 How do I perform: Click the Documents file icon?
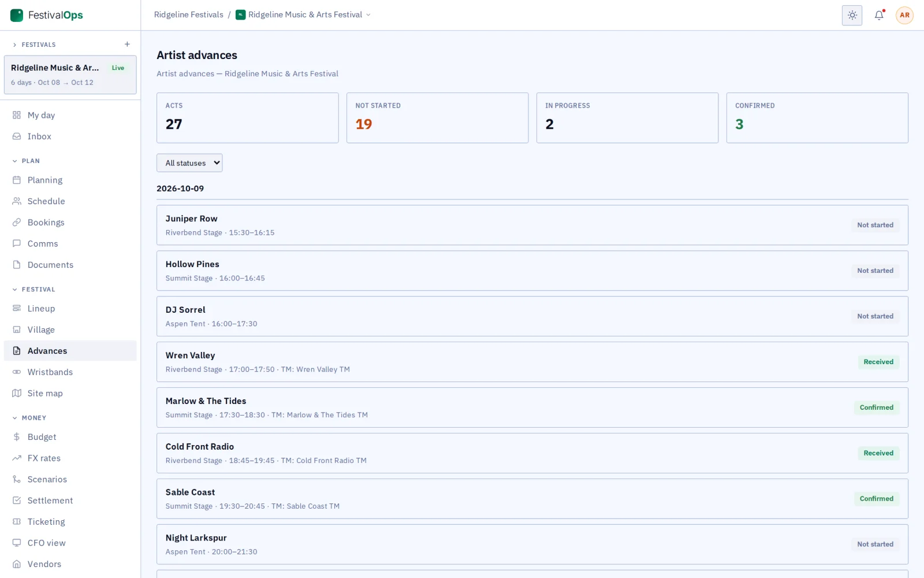(17, 265)
